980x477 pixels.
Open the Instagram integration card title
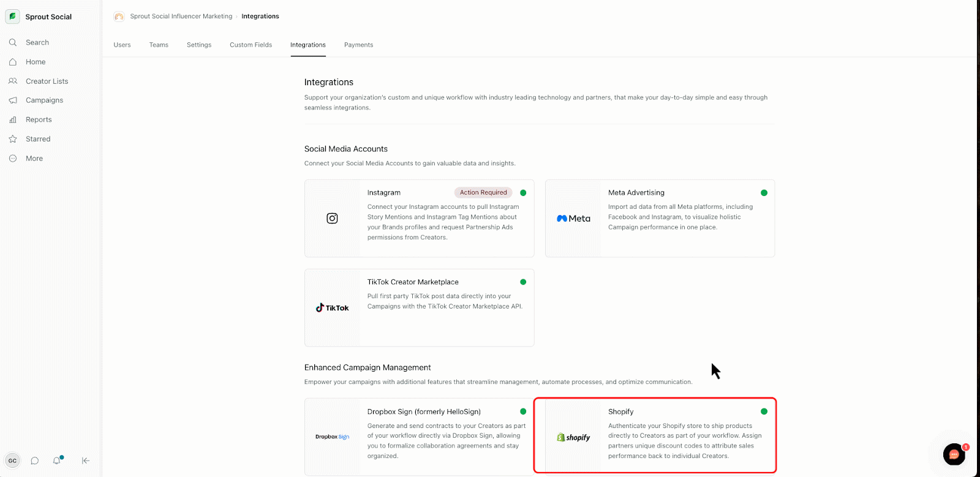tap(384, 193)
